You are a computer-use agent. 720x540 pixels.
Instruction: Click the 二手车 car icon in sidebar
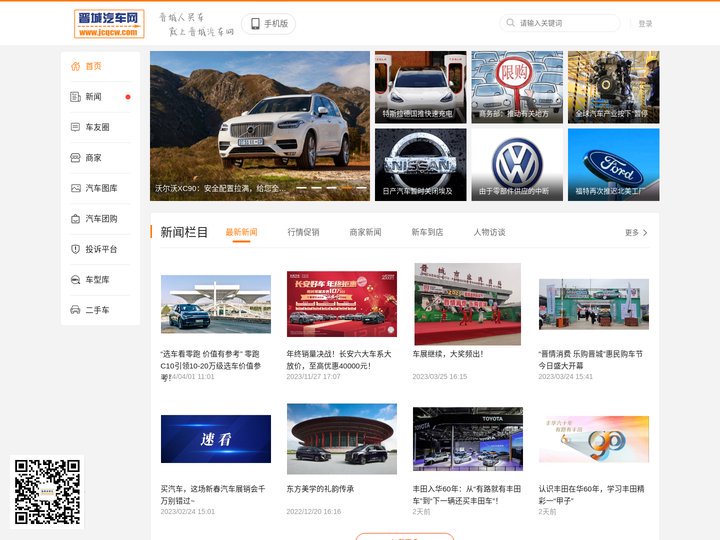(x=75, y=310)
